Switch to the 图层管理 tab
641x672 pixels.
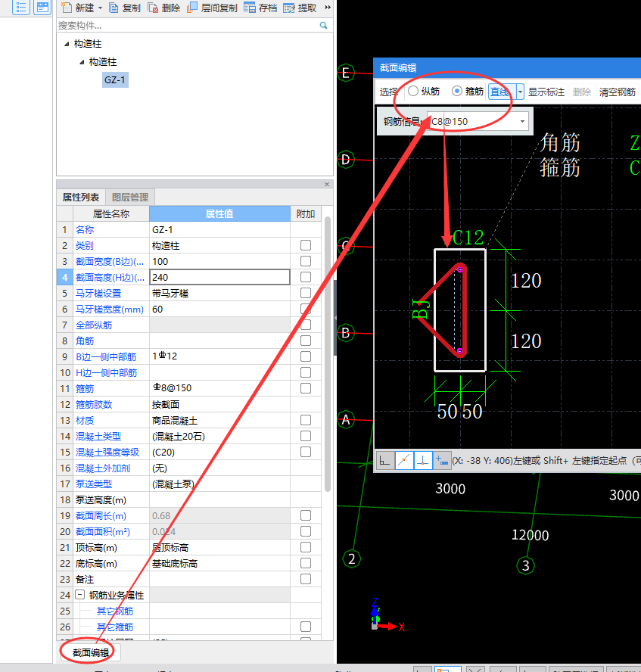(x=130, y=198)
